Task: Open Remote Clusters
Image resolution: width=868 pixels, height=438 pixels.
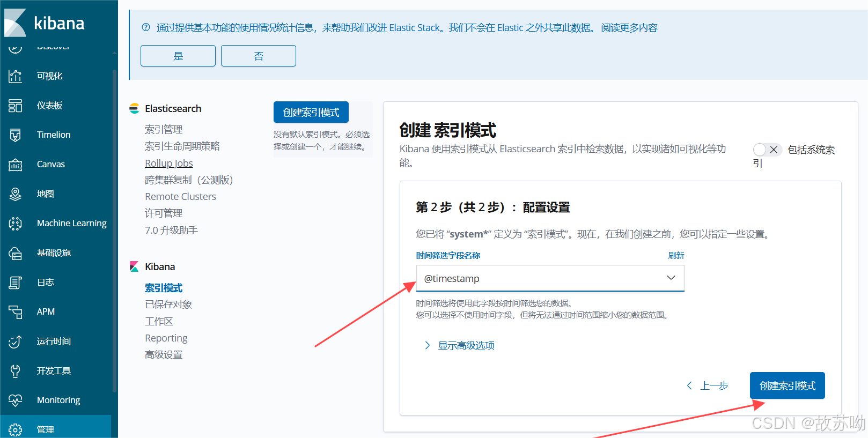Action: [x=180, y=197]
